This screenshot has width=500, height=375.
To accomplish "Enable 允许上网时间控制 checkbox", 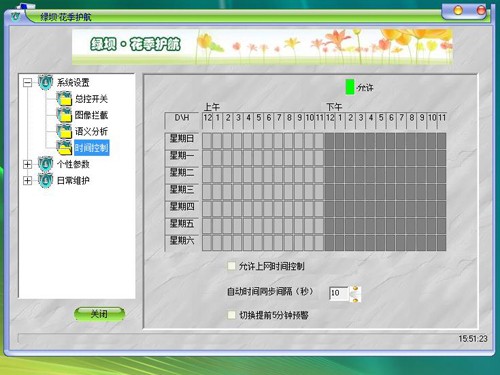I will pyautogui.click(x=231, y=266).
